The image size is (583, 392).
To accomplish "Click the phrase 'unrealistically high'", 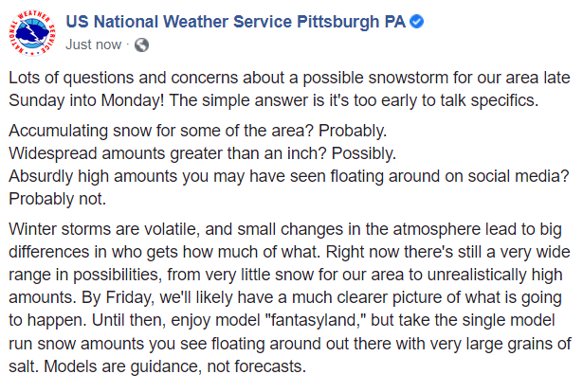I will tap(495, 276).
